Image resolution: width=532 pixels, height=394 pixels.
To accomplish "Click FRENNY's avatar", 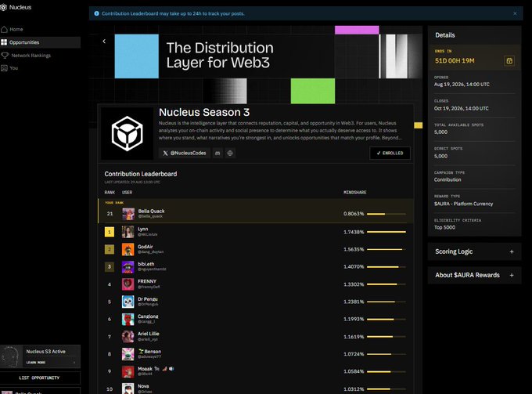I will click(128, 284).
